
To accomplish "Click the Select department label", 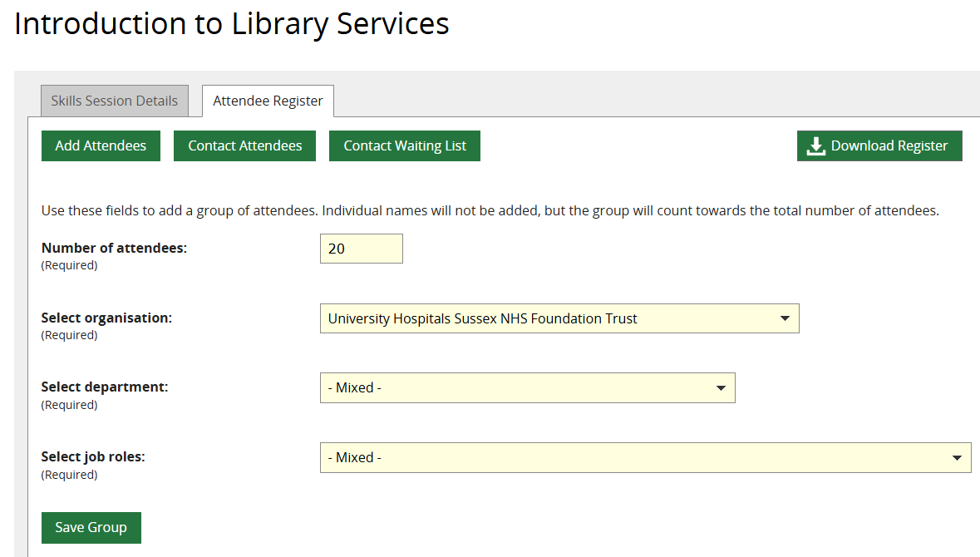I will [x=105, y=387].
